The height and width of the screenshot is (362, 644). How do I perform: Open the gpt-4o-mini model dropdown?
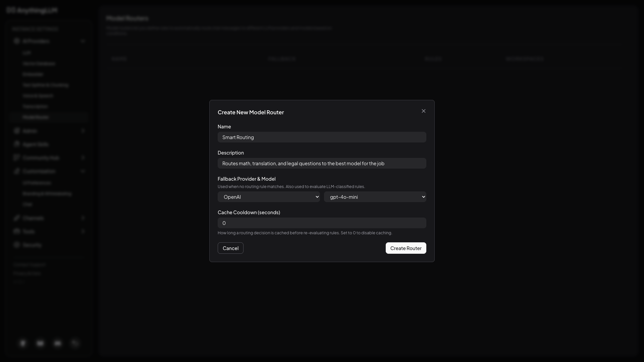(375, 197)
